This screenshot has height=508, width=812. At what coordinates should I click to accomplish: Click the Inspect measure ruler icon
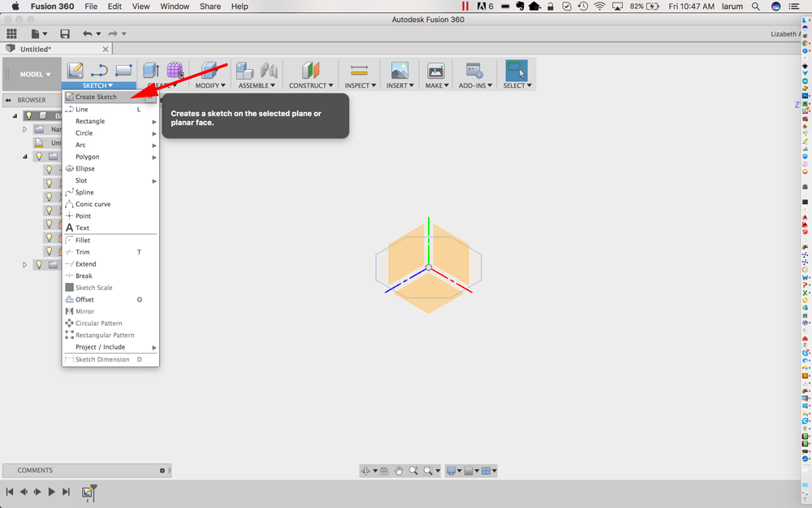[x=359, y=70]
